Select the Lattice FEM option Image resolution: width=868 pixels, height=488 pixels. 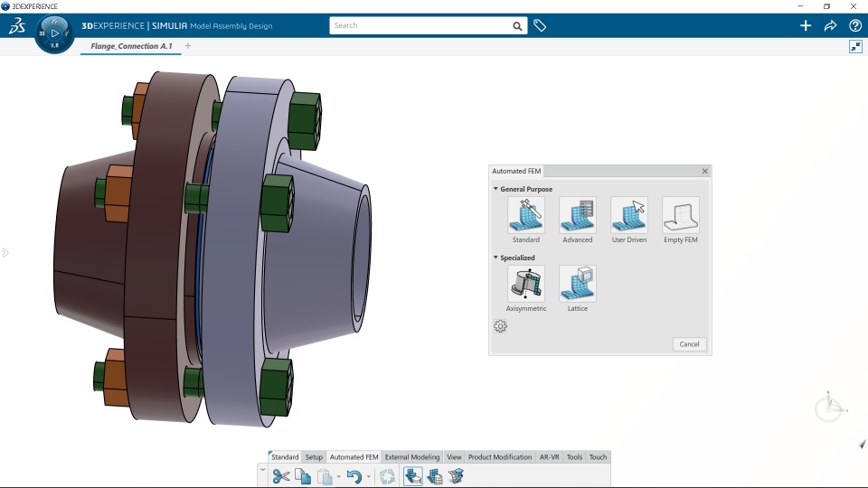577,284
